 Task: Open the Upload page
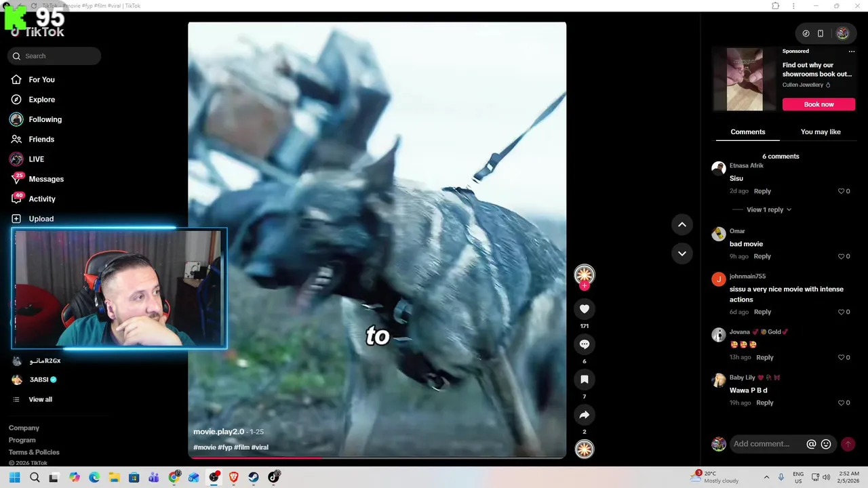41,219
